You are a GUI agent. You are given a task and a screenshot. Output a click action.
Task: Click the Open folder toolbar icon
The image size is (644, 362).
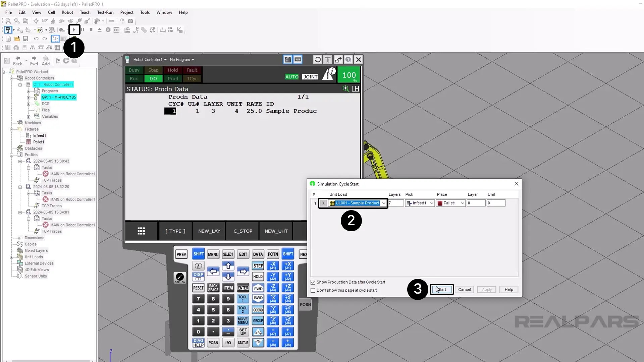17,39
